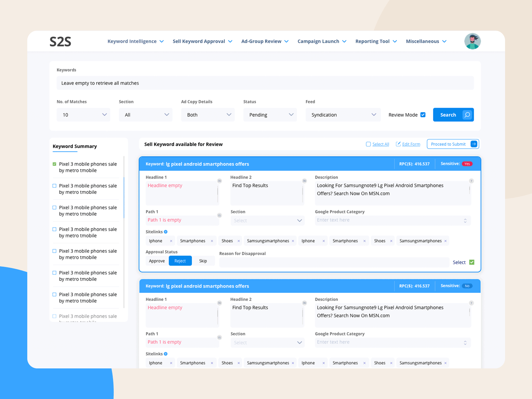532x399 pixels.
Task: Open the No. of Matches dropdown
Action: point(83,115)
